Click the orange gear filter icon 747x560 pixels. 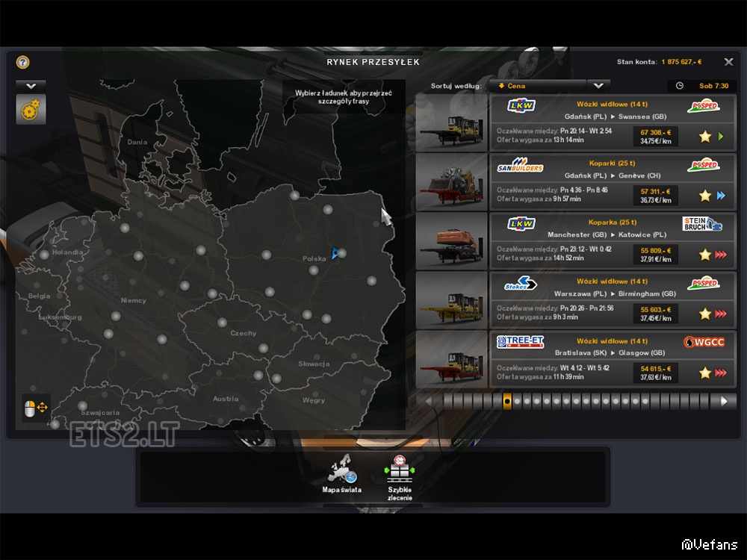[x=31, y=111]
